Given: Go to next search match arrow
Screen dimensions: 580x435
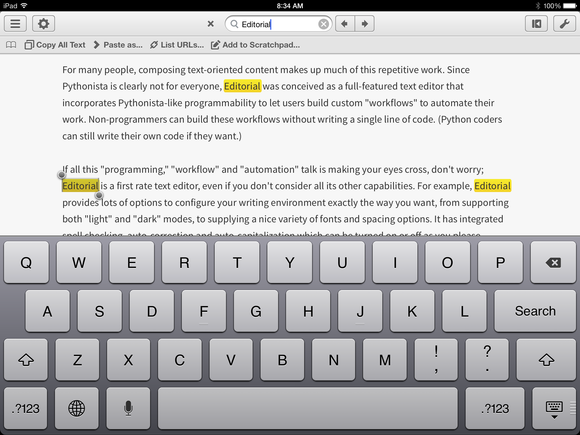Looking at the screenshot, I should (x=365, y=24).
